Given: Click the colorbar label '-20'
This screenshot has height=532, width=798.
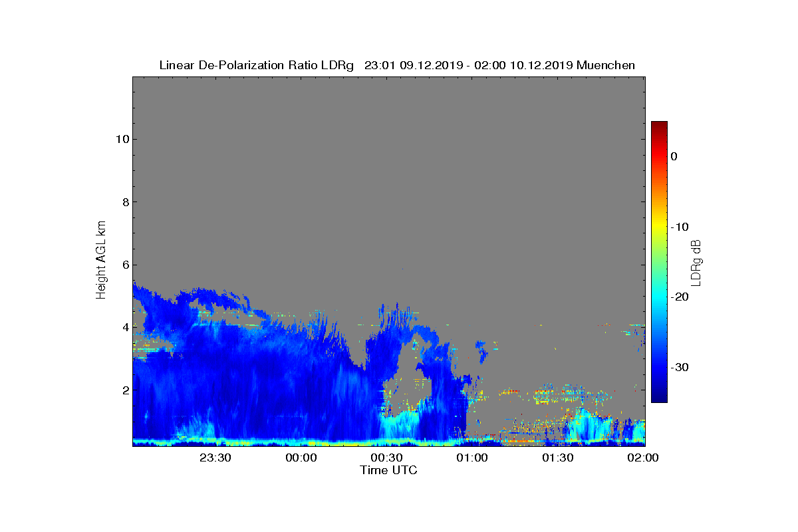Looking at the screenshot, I should 679,297.
